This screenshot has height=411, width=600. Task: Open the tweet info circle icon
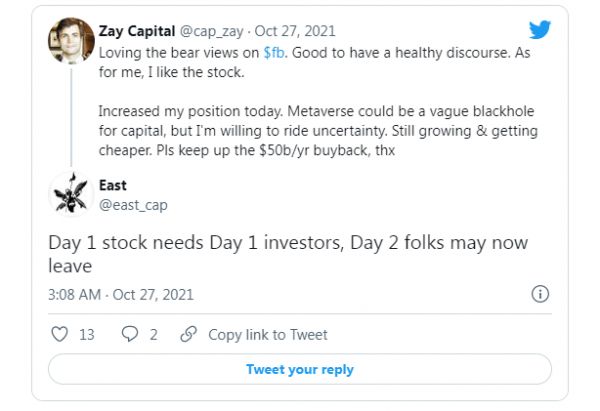[540, 294]
